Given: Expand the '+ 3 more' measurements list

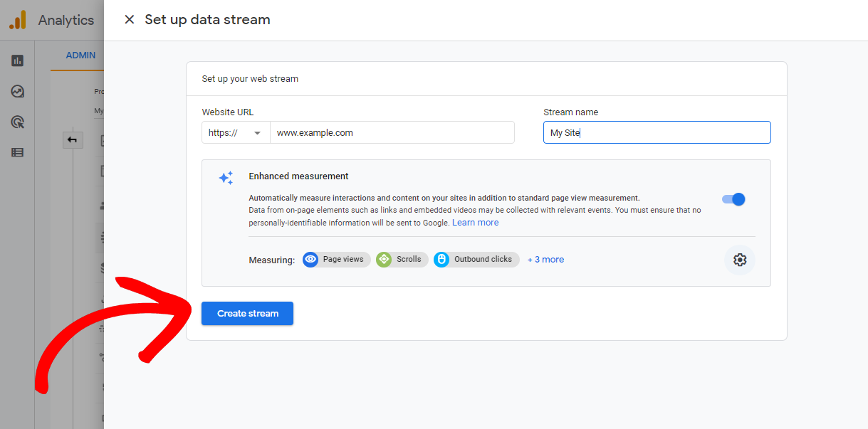Looking at the screenshot, I should coord(545,260).
